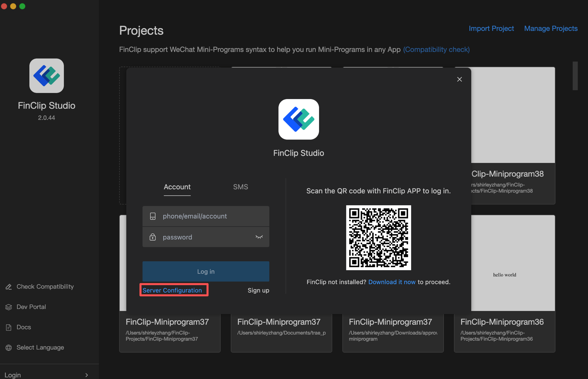Image resolution: width=588 pixels, height=379 pixels.
Task: Close the login dialog with X
Action: (x=459, y=79)
